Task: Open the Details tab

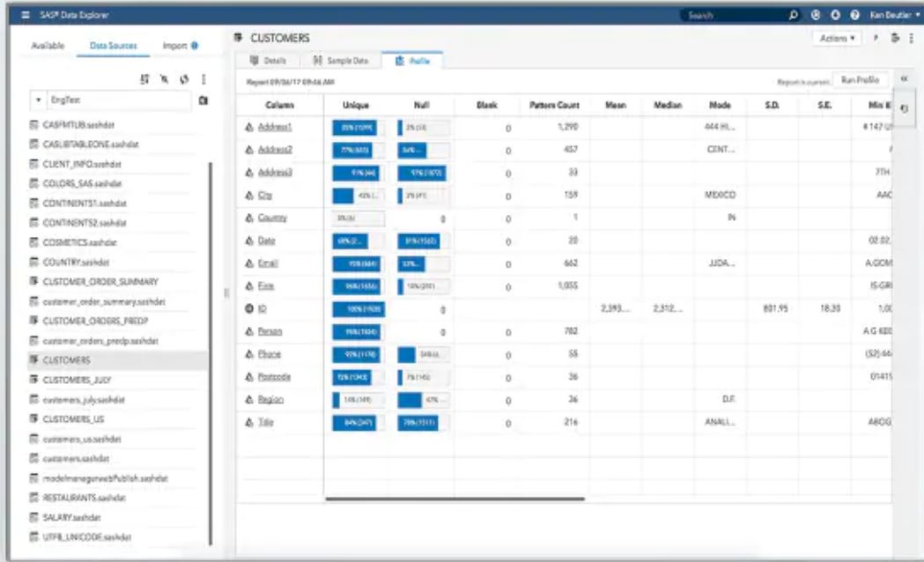Action: pyautogui.click(x=268, y=61)
